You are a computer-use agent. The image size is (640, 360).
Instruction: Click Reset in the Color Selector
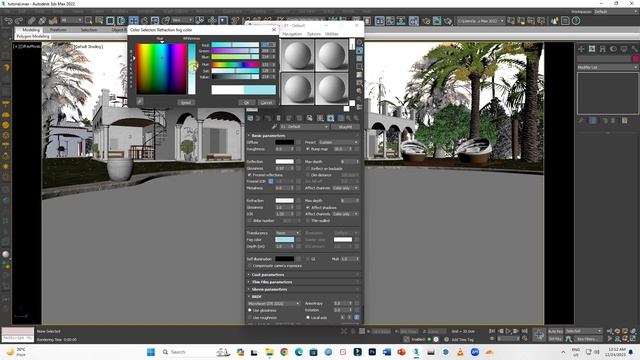point(186,102)
